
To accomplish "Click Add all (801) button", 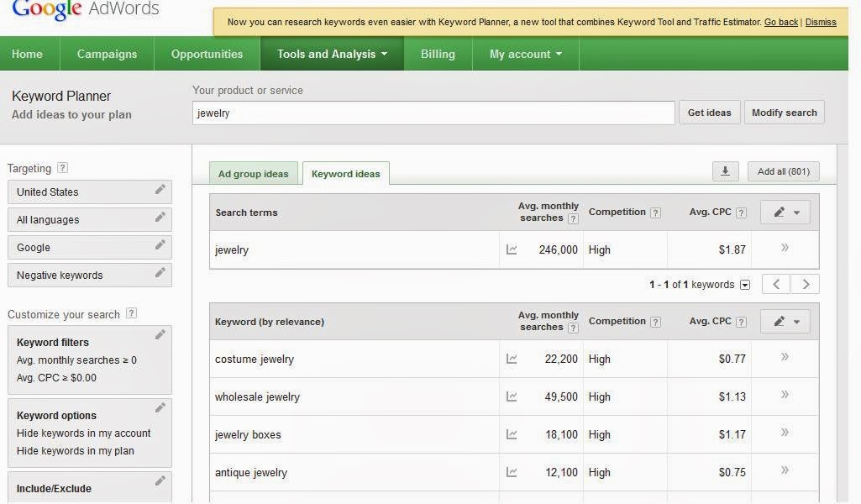I will (x=784, y=171).
